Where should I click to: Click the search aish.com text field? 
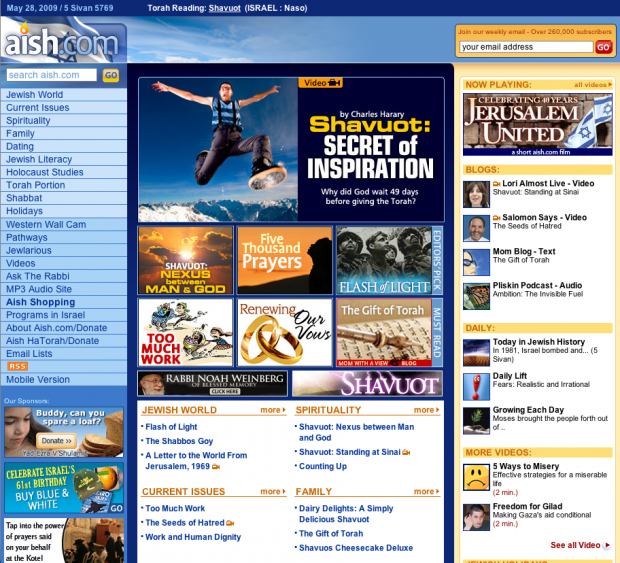click(x=52, y=75)
